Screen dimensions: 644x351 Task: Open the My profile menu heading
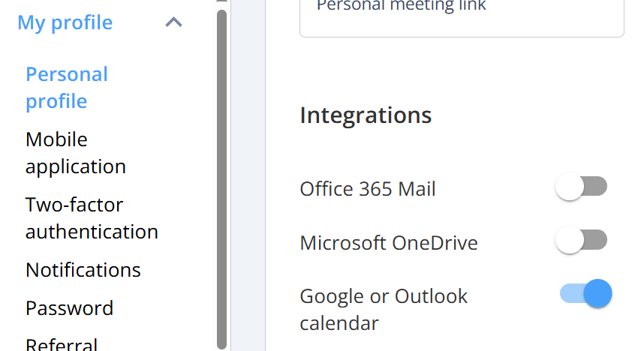tap(65, 22)
